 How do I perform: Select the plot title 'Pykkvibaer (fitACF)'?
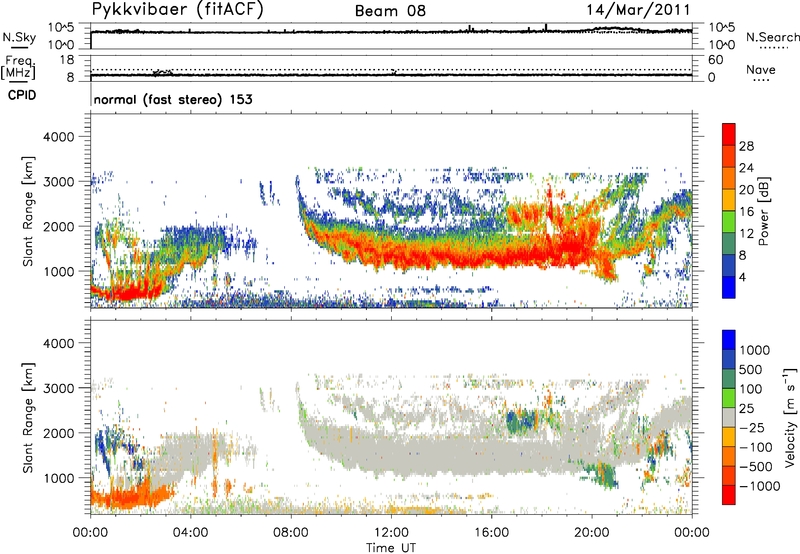pos(178,10)
